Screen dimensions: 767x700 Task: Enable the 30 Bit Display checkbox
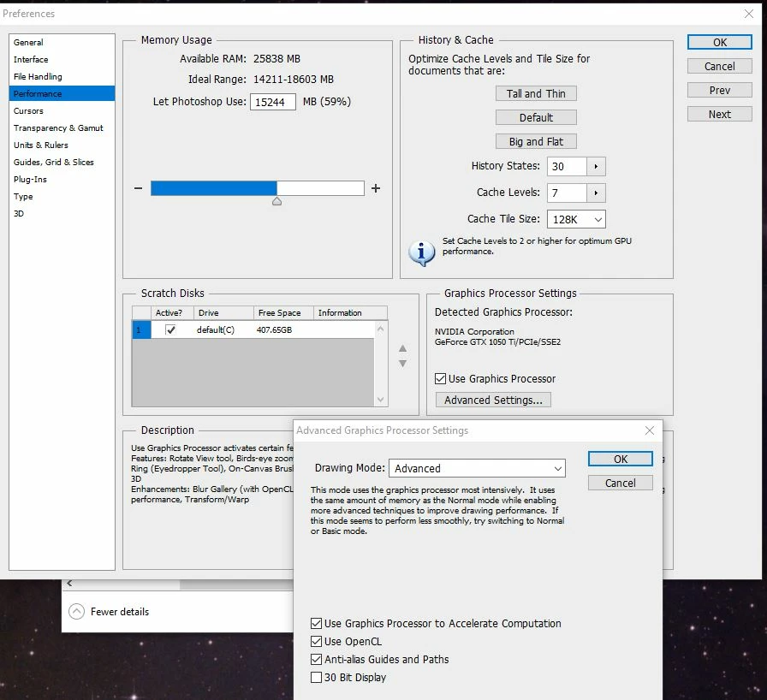[x=317, y=678]
